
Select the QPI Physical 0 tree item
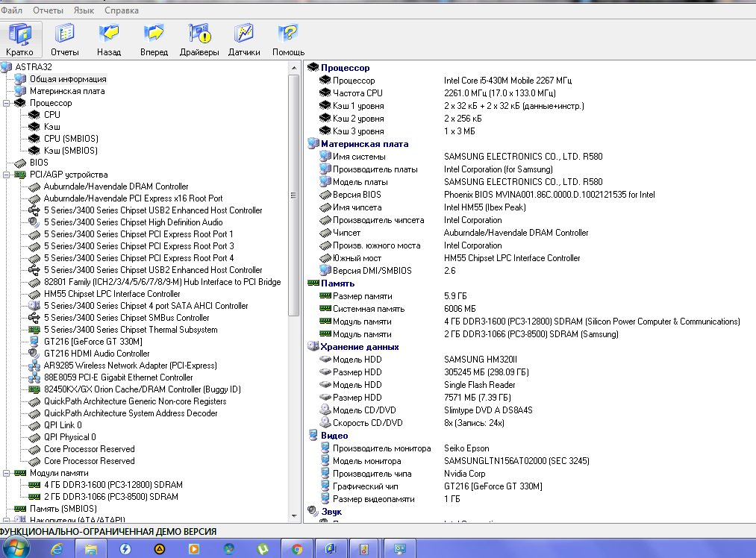[x=70, y=437]
